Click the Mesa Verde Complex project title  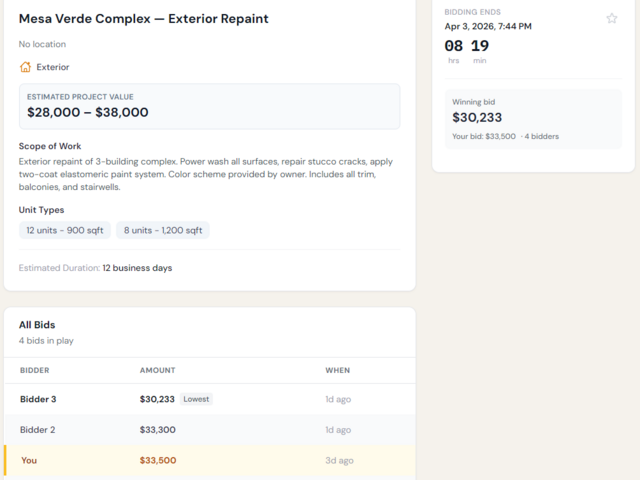coord(144,19)
